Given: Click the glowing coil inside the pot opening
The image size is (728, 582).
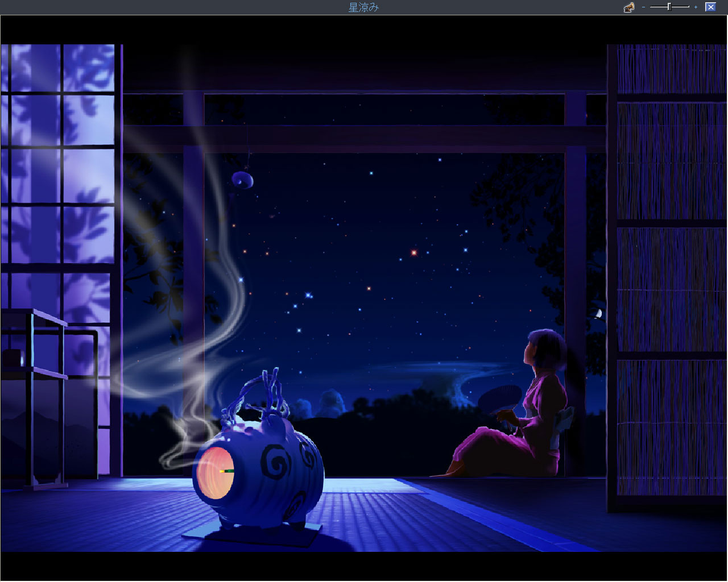Looking at the screenshot, I should [x=216, y=472].
